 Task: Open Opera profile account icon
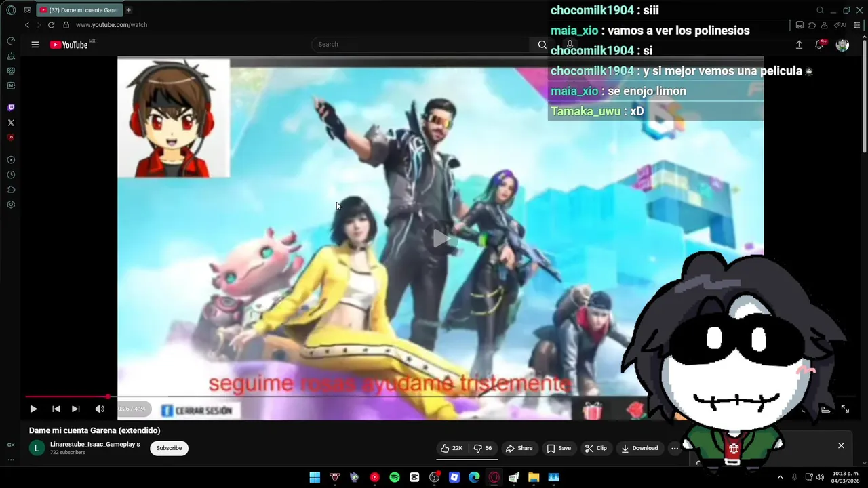[824, 25]
